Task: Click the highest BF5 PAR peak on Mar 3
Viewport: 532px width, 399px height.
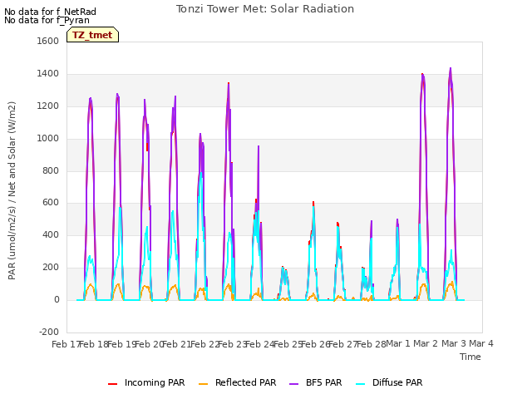Action: pos(451,68)
